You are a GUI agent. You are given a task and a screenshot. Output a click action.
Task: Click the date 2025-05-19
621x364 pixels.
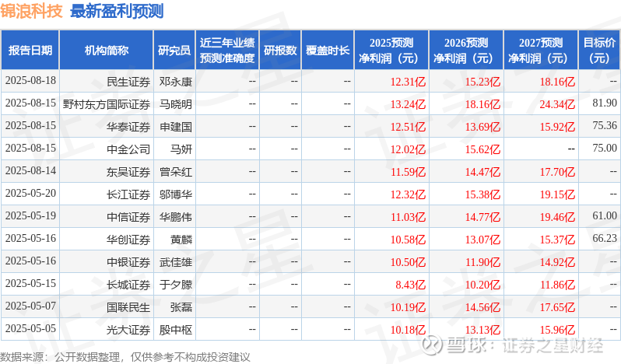tap(30, 216)
